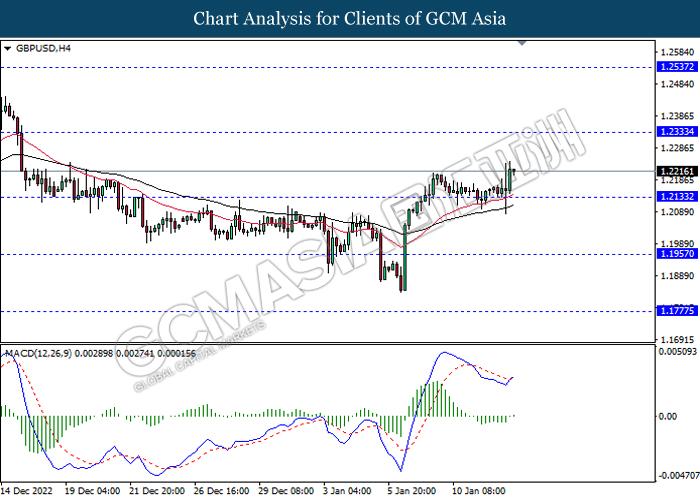Click the MACD signal value 0.002741
The image size is (700, 500).
pyautogui.click(x=134, y=354)
